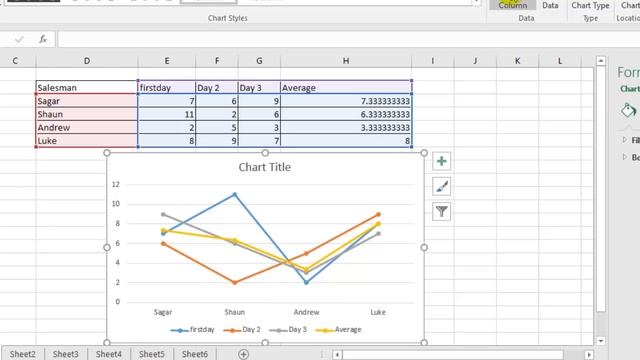
Task: Click horizontal scrollbar right arrow
Action: click(x=588, y=355)
